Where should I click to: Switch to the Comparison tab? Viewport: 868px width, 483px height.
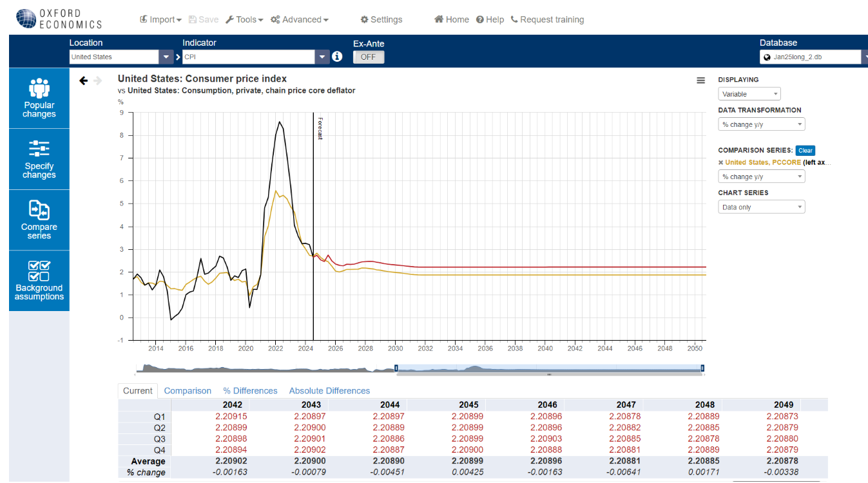point(188,391)
